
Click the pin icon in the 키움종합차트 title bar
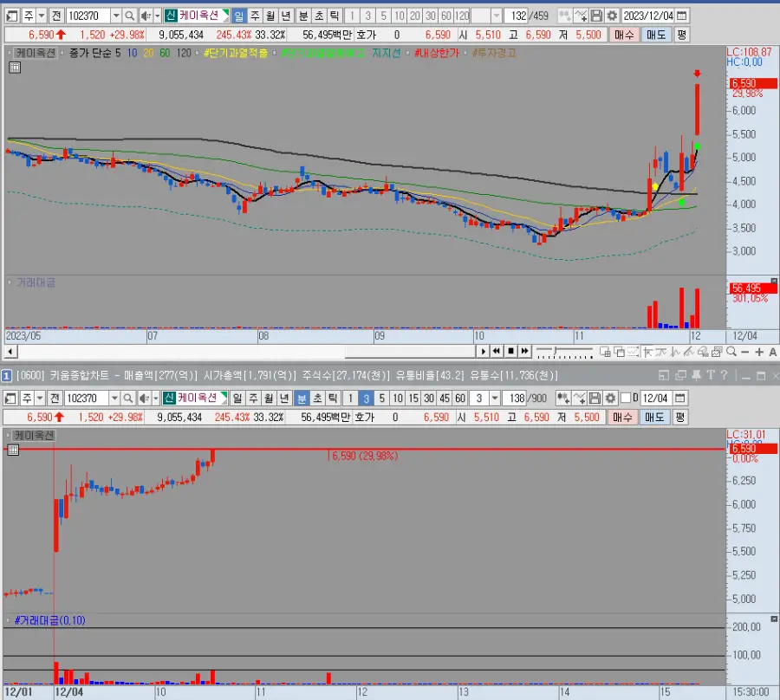click(x=697, y=375)
